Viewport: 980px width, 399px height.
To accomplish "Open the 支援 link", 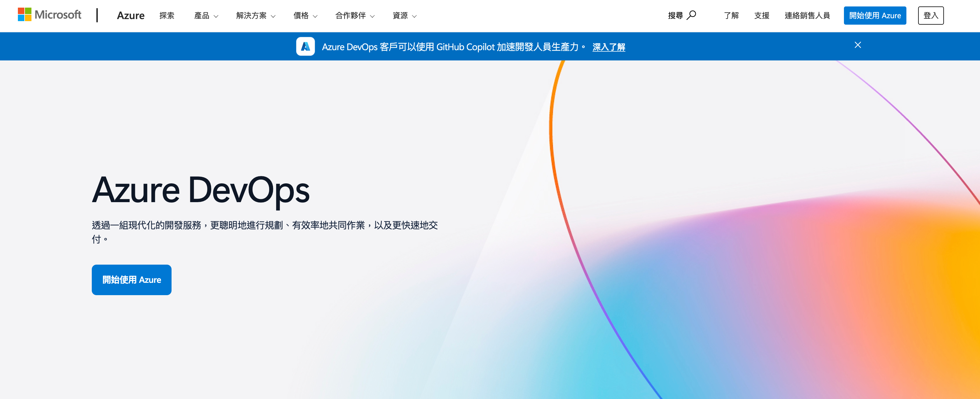I will tap(762, 16).
